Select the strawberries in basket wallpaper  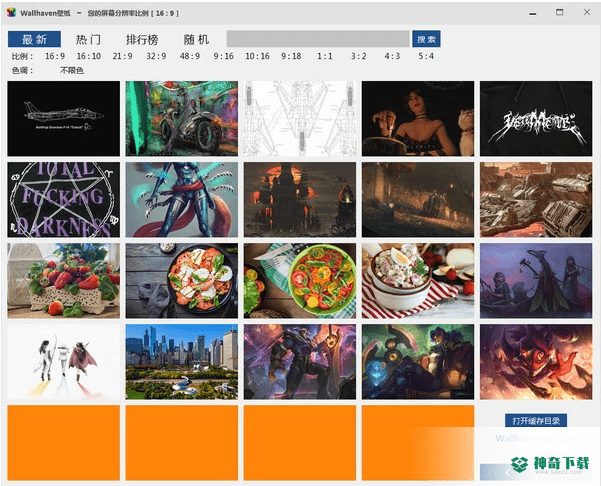(64, 281)
